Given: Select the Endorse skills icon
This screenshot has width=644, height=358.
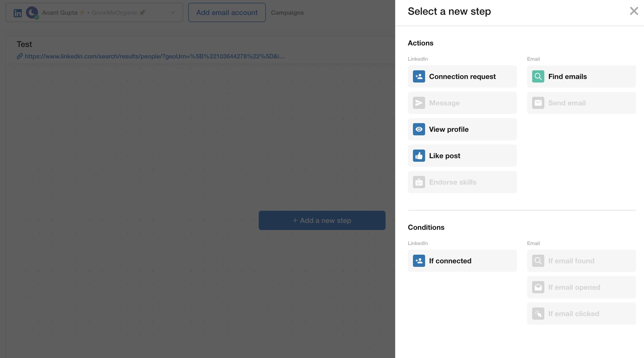Looking at the screenshot, I should 419,182.
